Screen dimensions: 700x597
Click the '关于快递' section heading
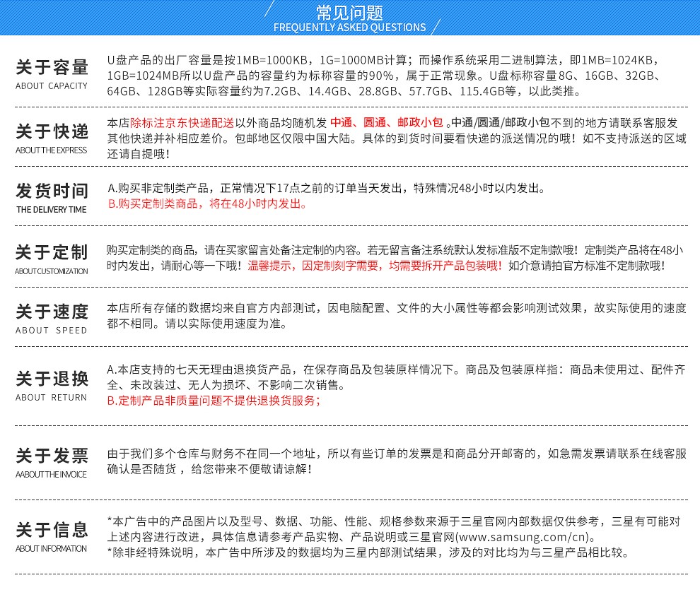click(x=52, y=131)
